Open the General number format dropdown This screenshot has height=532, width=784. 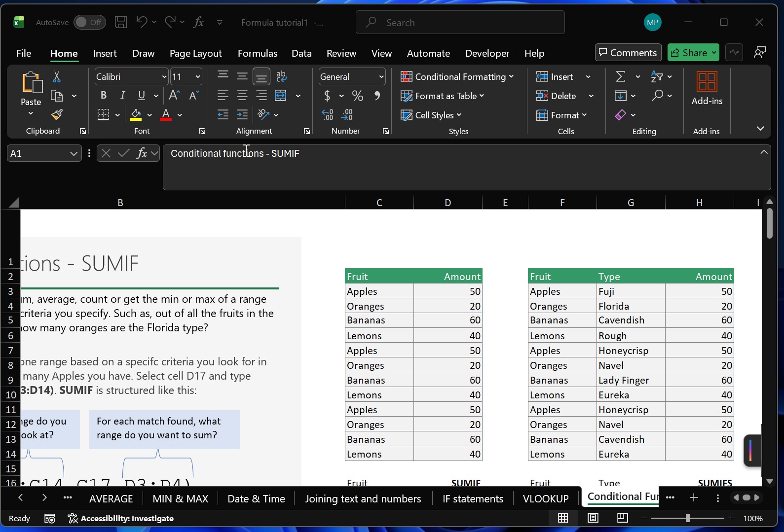click(x=381, y=76)
